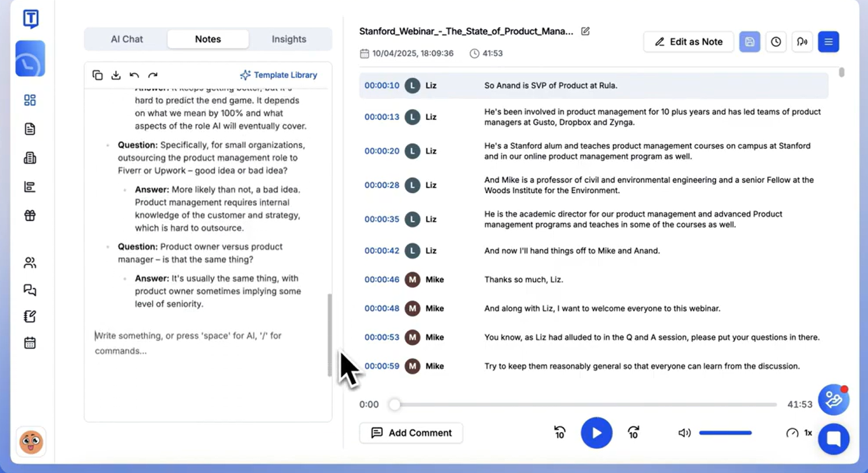Viewport: 868px width, 473px height.
Task: Click the Add Comment button
Action: coord(411,433)
